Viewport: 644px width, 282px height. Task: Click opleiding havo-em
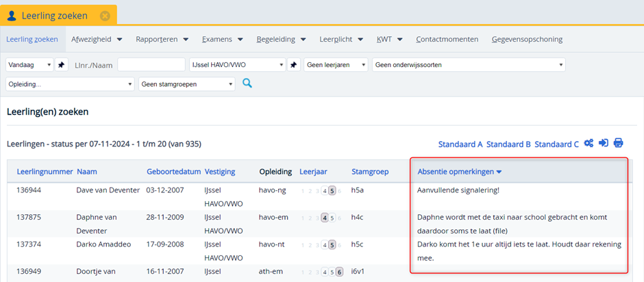click(273, 217)
